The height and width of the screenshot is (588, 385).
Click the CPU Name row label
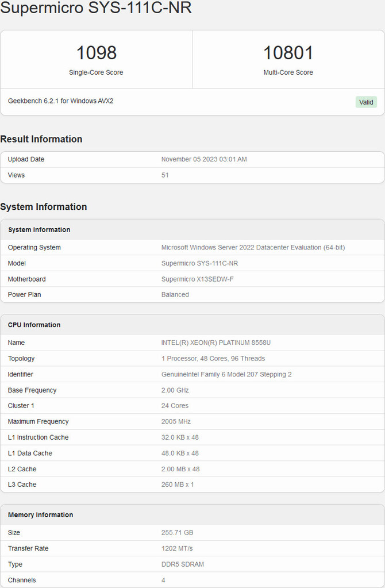pyautogui.click(x=16, y=343)
